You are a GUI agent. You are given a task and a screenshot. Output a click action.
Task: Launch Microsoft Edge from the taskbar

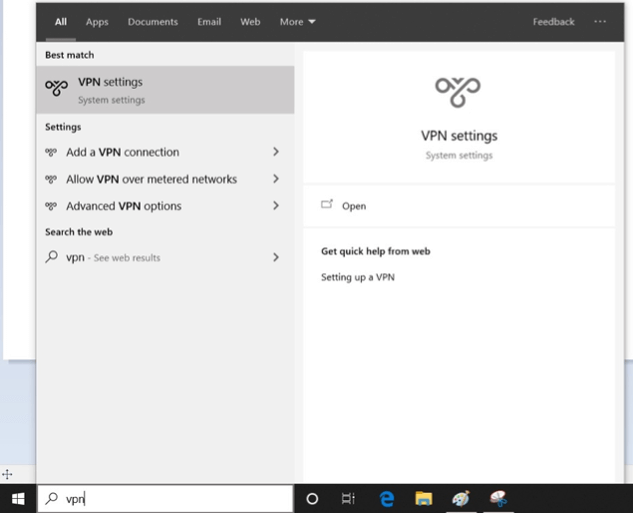387,499
